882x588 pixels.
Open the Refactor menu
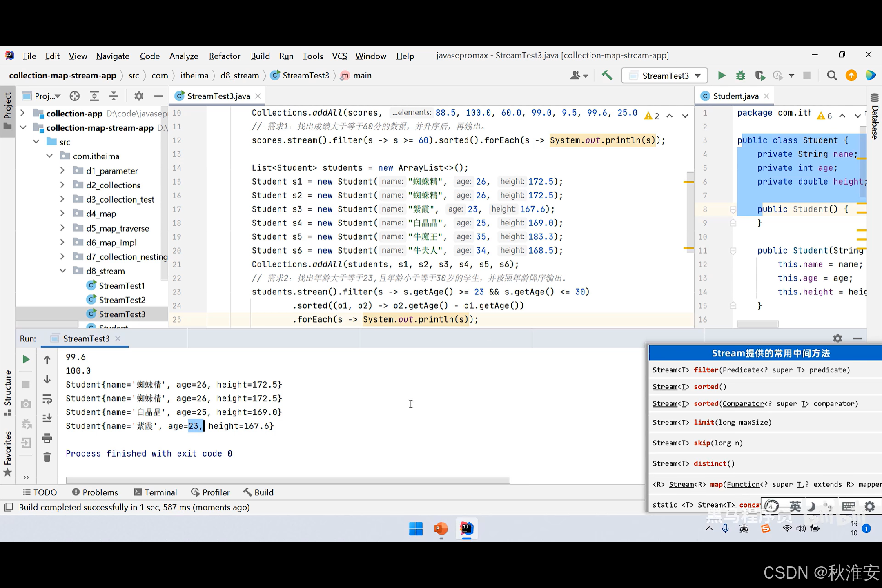pyautogui.click(x=224, y=56)
